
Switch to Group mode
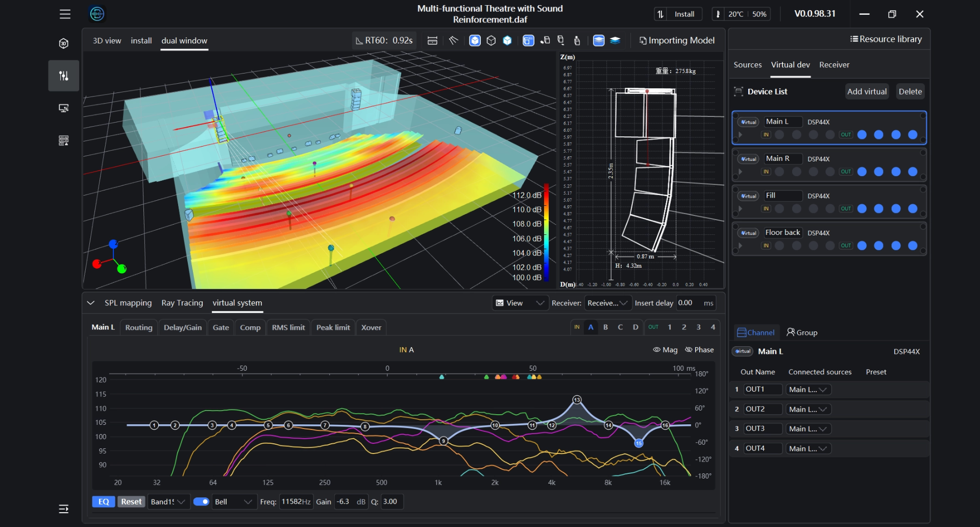click(802, 332)
